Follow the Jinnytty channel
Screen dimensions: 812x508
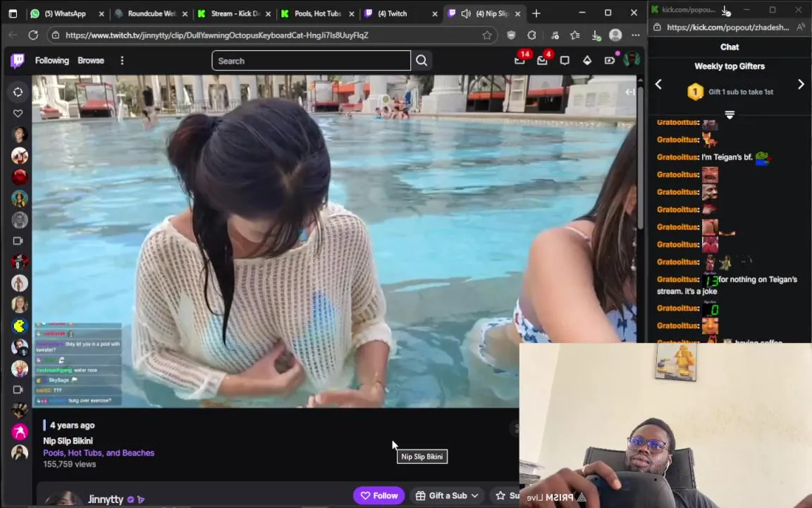point(379,495)
